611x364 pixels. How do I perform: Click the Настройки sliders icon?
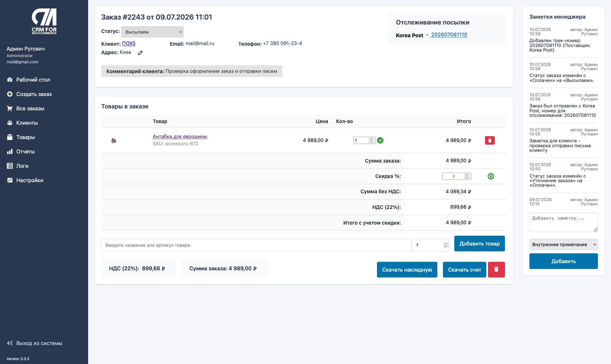(10, 180)
